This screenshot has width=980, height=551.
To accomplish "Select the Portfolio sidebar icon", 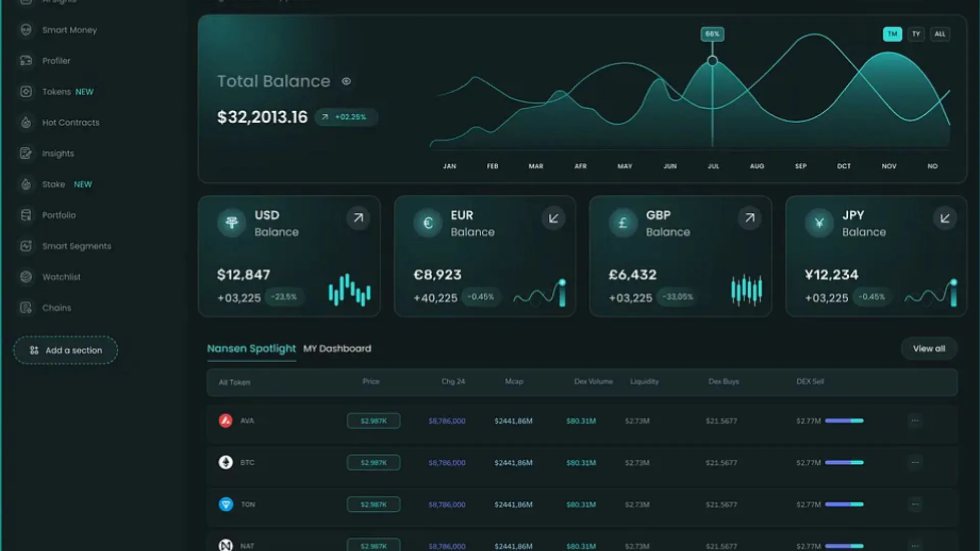I will (x=26, y=215).
